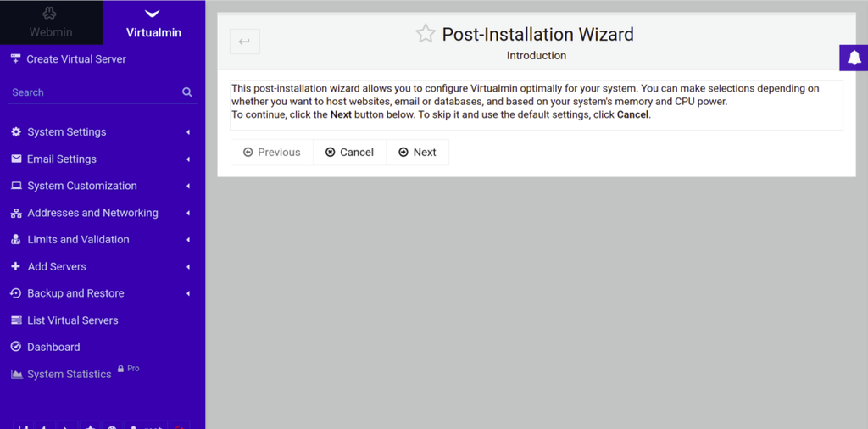Click the System Customization laptop icon
This screenshot has width=868, height=429.
(x=16, y=186)
